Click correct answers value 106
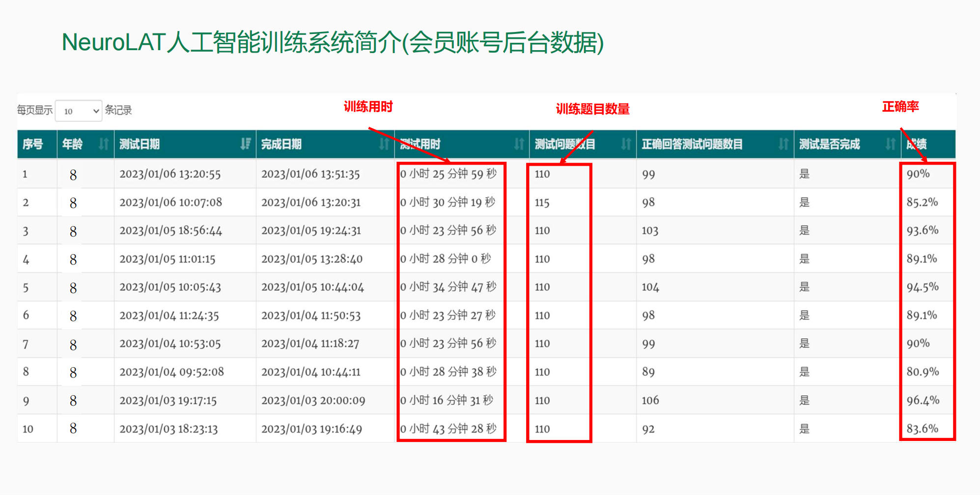This screenshot has width=980, height=497. click(650, 401)
